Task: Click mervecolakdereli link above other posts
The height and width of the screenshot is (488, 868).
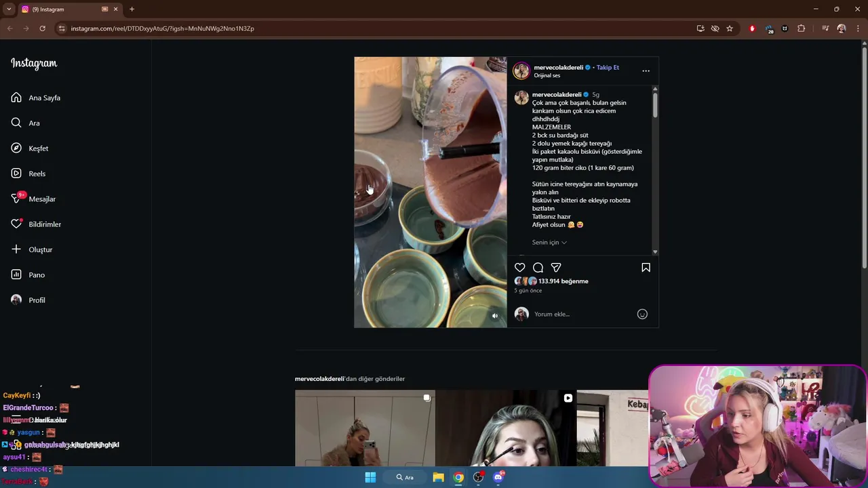Action: click(x=319, y=379)
